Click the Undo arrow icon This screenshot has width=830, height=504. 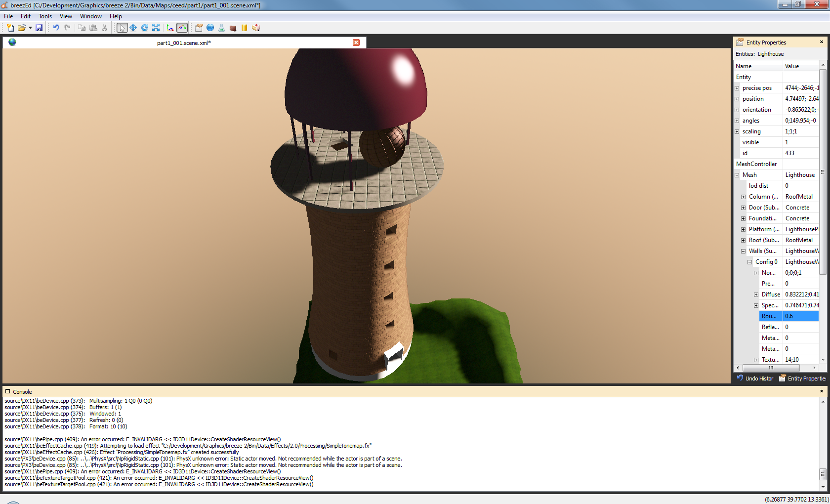click(56, 28)
